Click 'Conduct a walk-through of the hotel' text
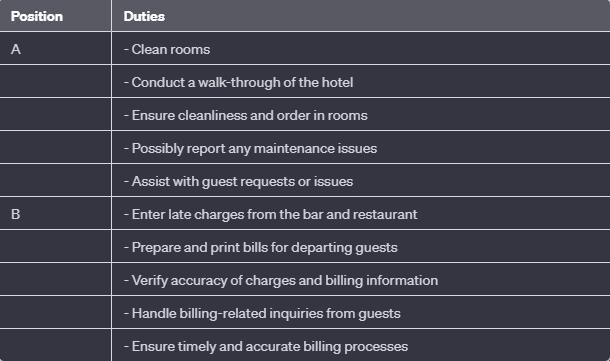Screen dimensions: 610x361 coord(238,82)
